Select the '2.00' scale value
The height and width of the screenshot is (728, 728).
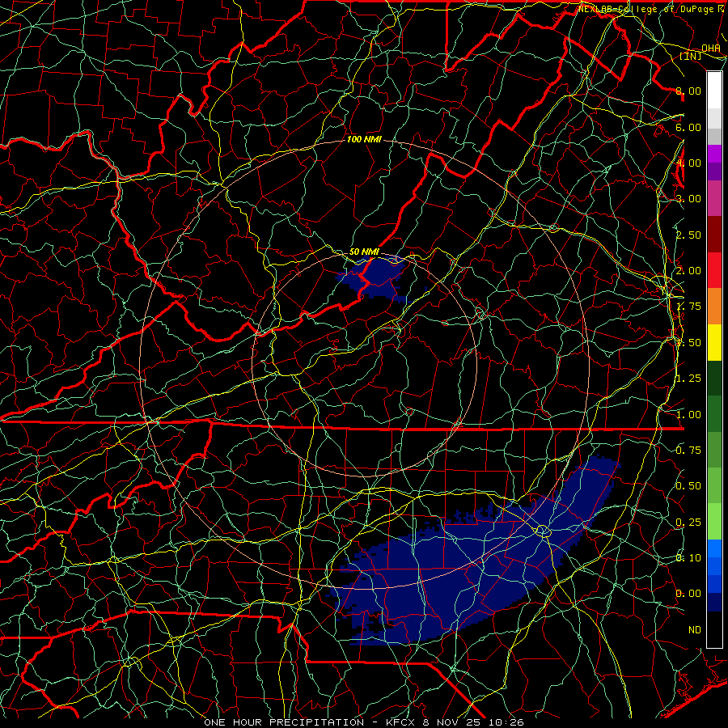tap(688, 271)
